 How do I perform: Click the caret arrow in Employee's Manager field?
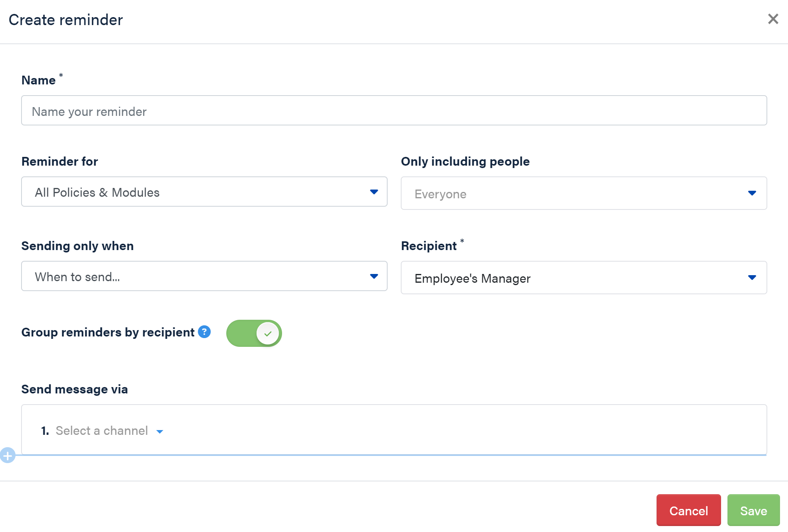coord(752,278)
